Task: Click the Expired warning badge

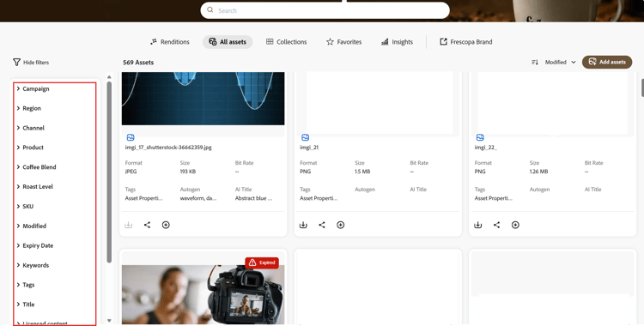Action: [262, 263]
